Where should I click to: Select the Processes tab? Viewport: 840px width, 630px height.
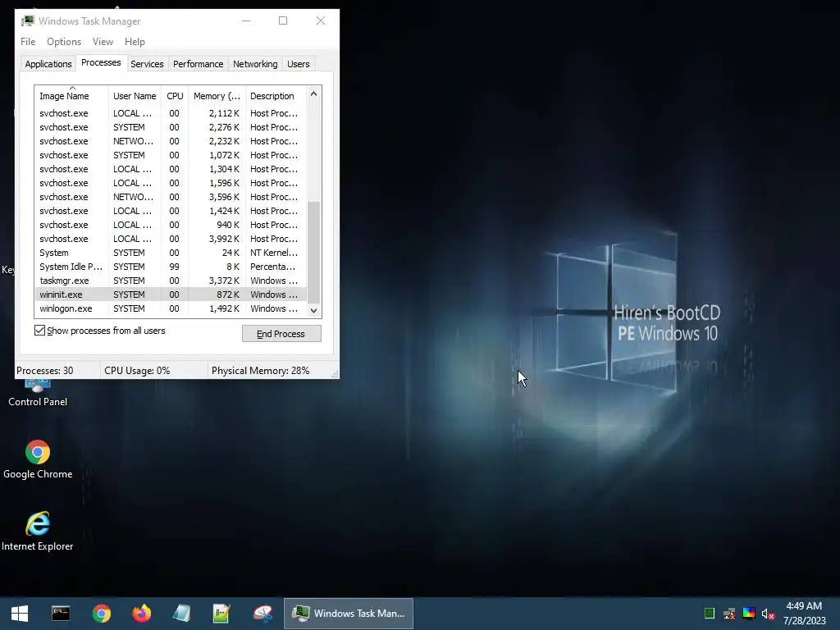(x=101, y=62)
